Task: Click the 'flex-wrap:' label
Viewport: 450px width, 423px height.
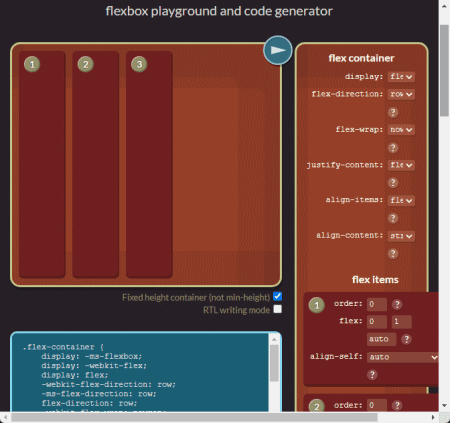Action: (359, 129)
